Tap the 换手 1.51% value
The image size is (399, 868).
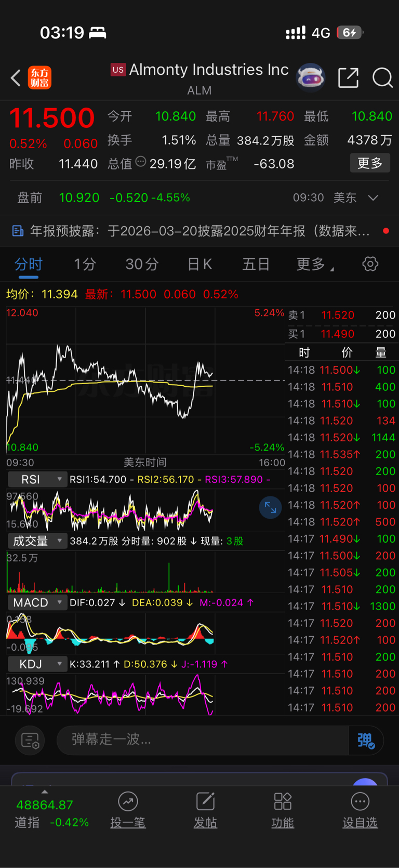pos(179,140)
